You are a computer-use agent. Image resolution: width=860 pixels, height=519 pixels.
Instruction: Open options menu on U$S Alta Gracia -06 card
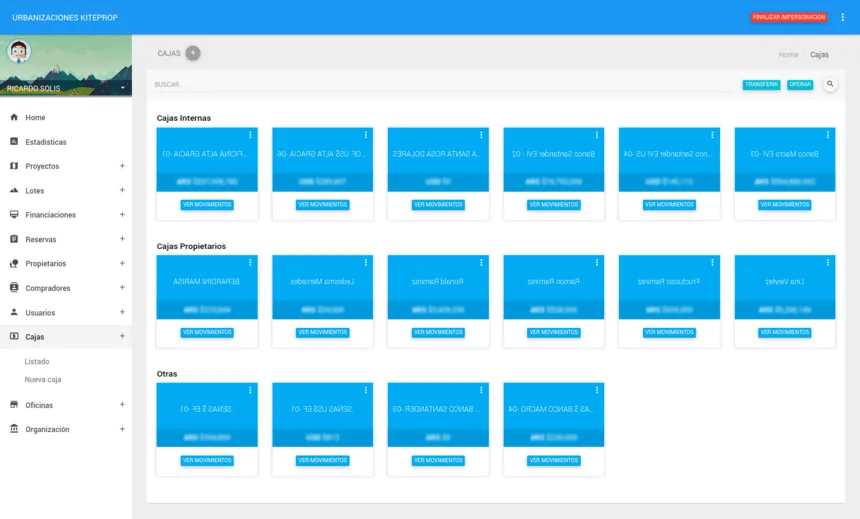pos(366,135)
